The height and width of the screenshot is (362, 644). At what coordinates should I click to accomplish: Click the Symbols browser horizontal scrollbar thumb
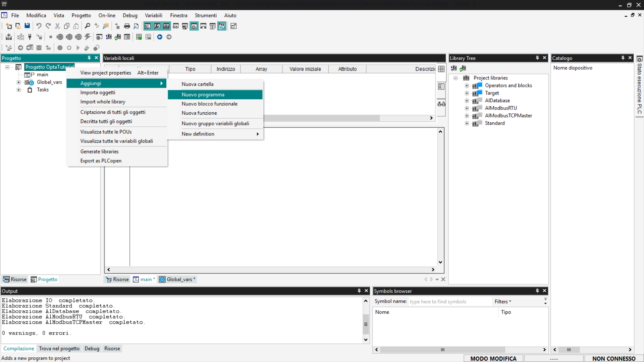coord(442,350)
